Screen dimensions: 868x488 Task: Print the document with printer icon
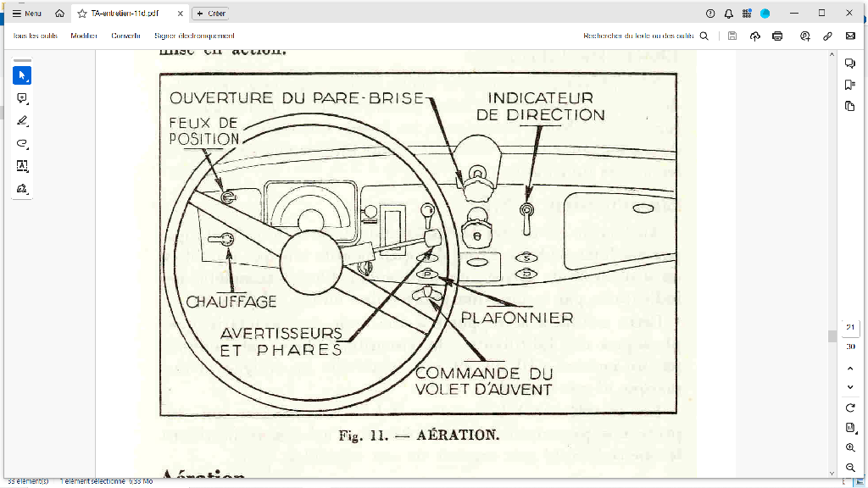(x=777, y=36)
